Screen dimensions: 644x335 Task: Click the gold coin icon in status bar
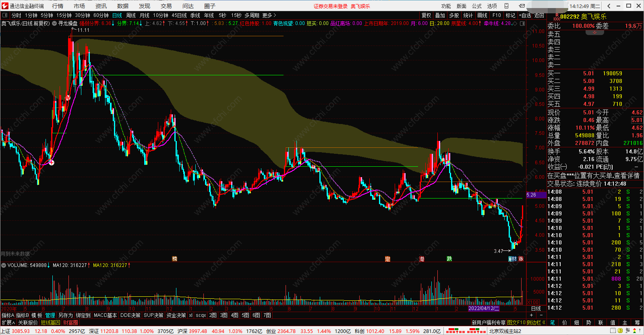pos(620,331)
